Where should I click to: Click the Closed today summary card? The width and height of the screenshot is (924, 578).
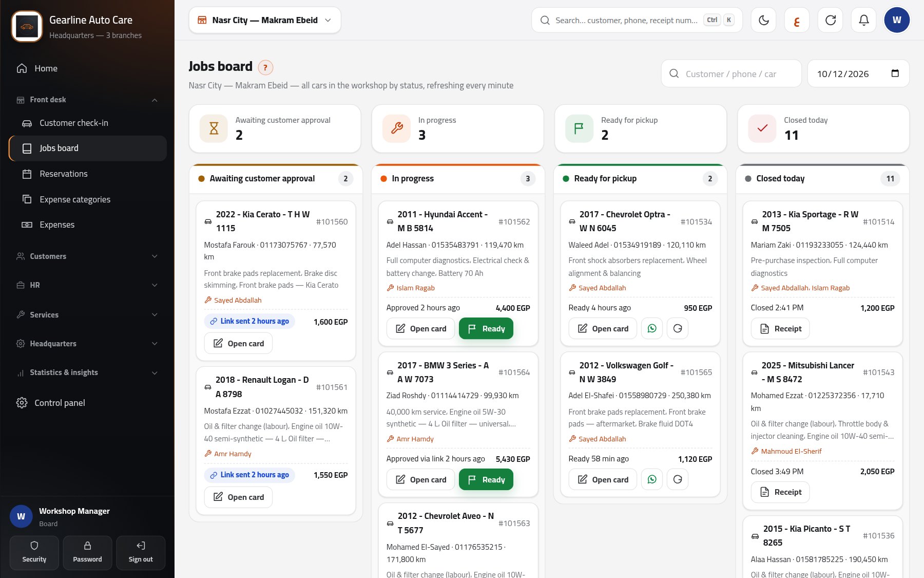tap(823, 128)
